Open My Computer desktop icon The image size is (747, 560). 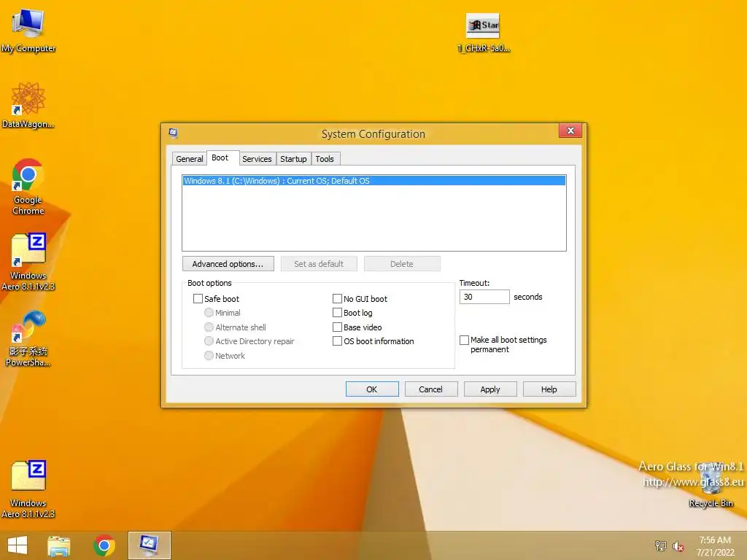click(28, 30)
